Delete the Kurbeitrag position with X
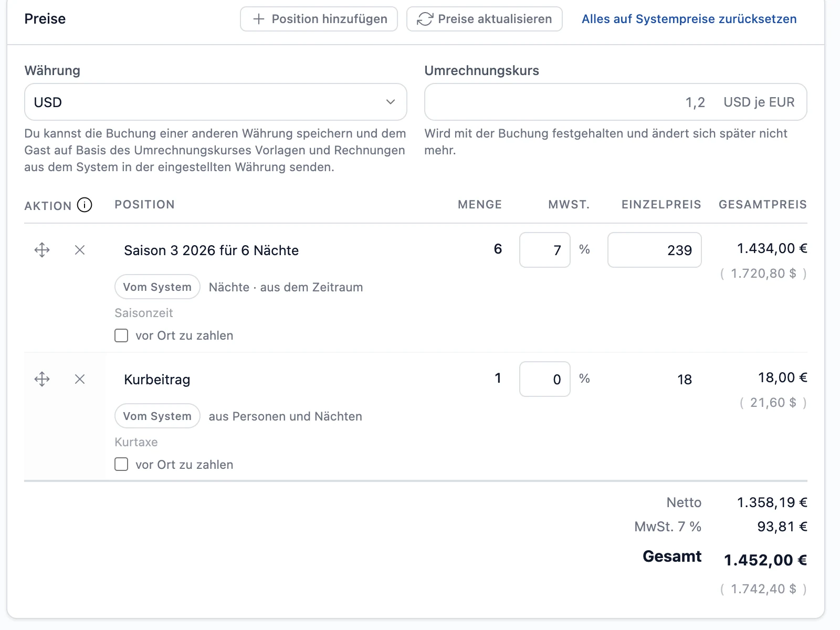 80,379
